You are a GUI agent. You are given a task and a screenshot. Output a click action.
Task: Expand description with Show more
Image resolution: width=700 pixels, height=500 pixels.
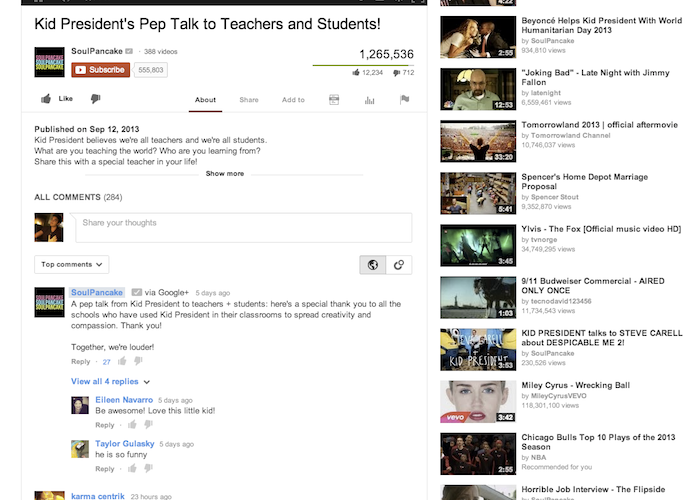coord(224,173)
